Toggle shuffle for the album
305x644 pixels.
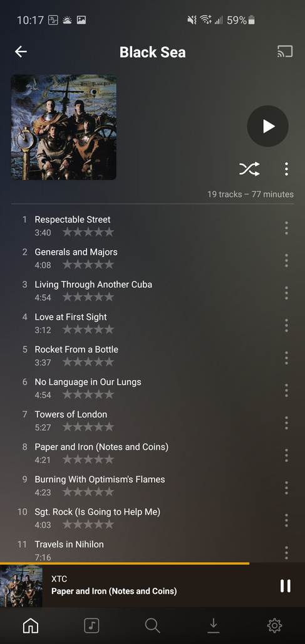pos(250,169)
